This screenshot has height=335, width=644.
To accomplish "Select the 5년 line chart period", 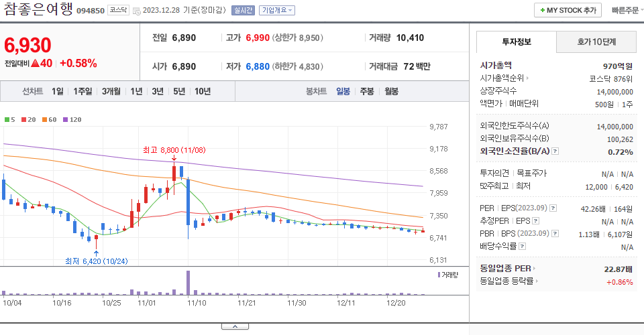I will coord(179,91).
